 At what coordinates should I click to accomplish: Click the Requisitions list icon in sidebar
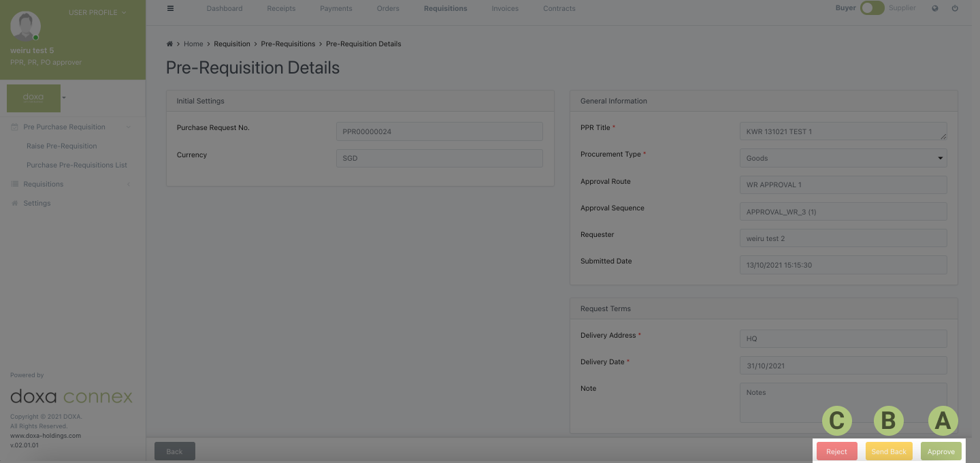point(15,184)
